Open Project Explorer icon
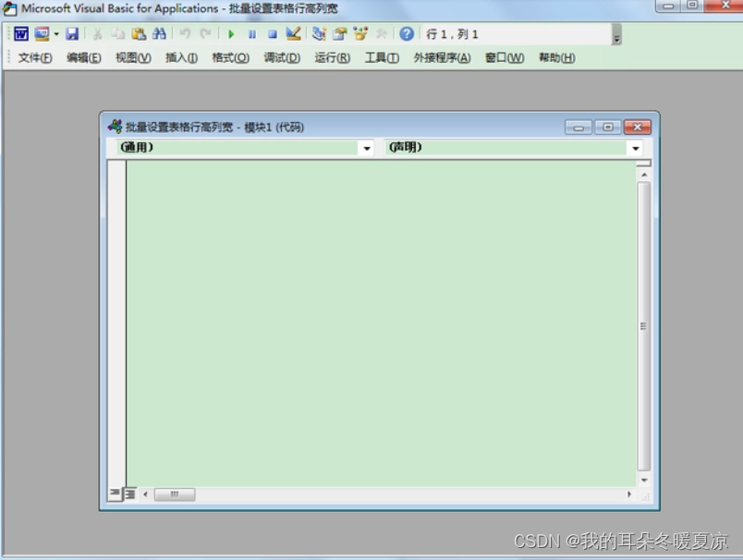The height and width of the screenshot is (560, 743). pos(320,34)
